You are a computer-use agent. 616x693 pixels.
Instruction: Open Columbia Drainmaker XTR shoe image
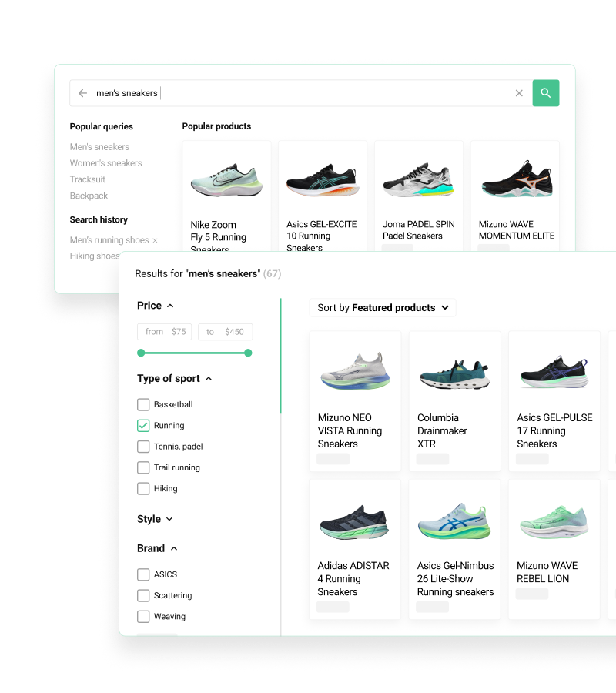[x=455, y=374]
